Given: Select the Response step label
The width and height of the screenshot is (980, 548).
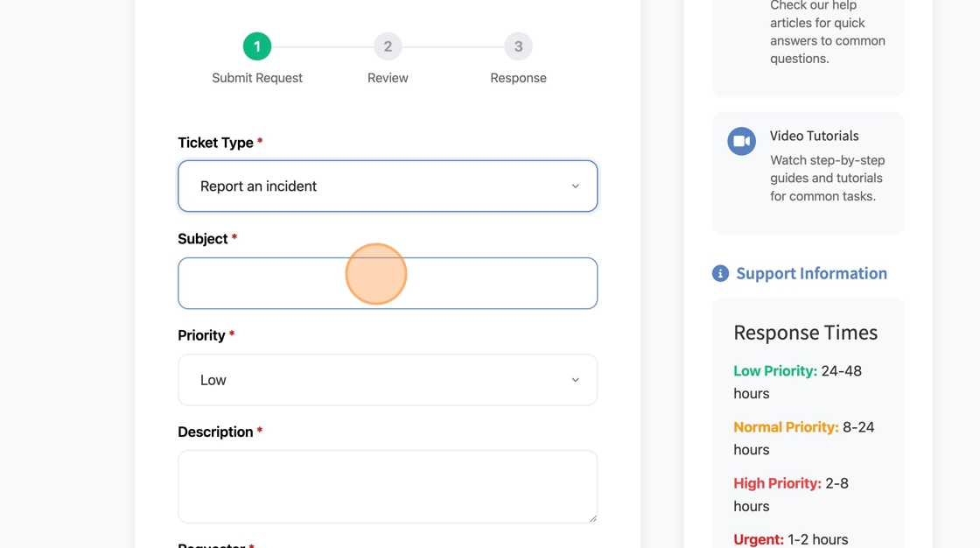Looking at the screenshot, I should (518, 78).
